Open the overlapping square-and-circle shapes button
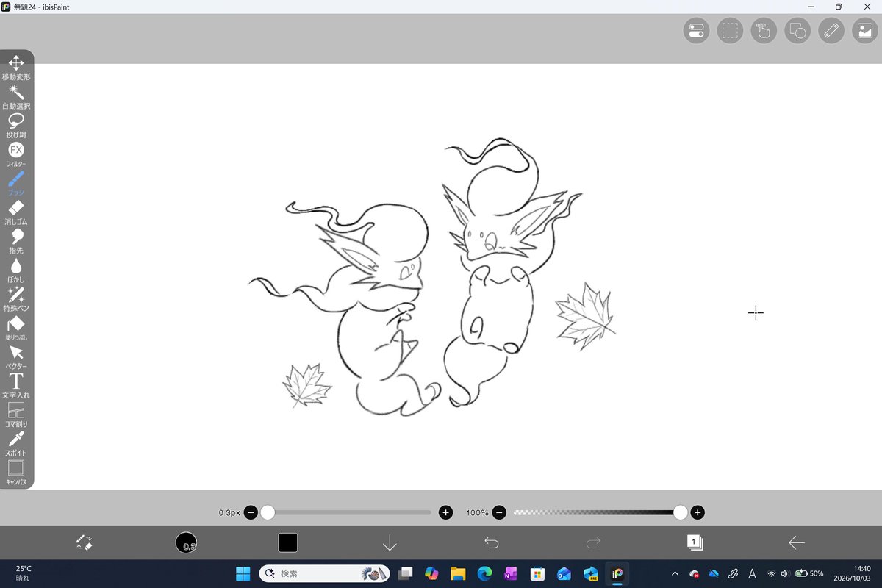The height and width of the screenshot is (588, 882). 797,31
